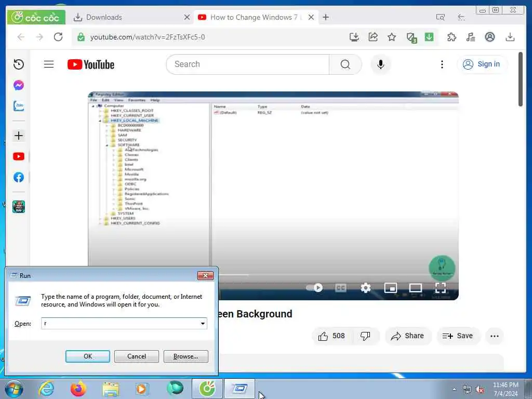The image size is (532, 399).
Task: Open the video player settings gear
Action: tap(366, 288)
